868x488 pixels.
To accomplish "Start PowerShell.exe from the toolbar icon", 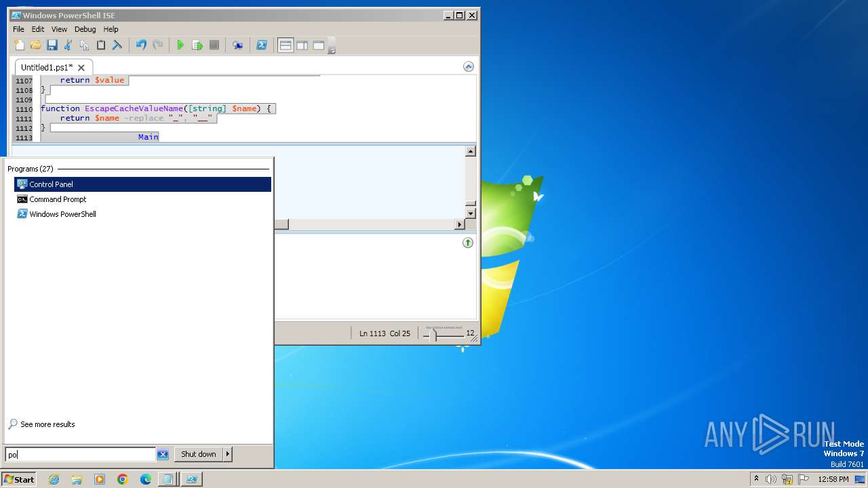I will pyautogui.click(x=261, y=45).
